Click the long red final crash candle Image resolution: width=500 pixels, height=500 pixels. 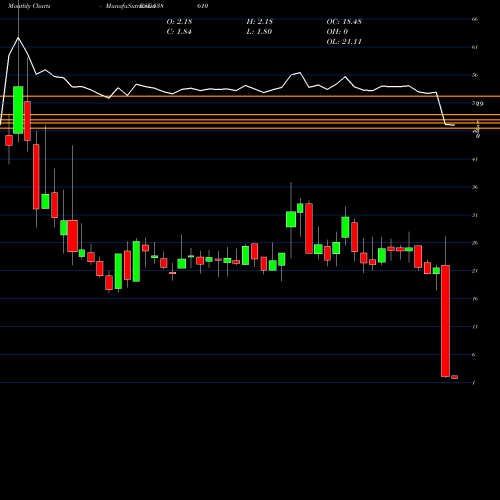coord(445,321)
